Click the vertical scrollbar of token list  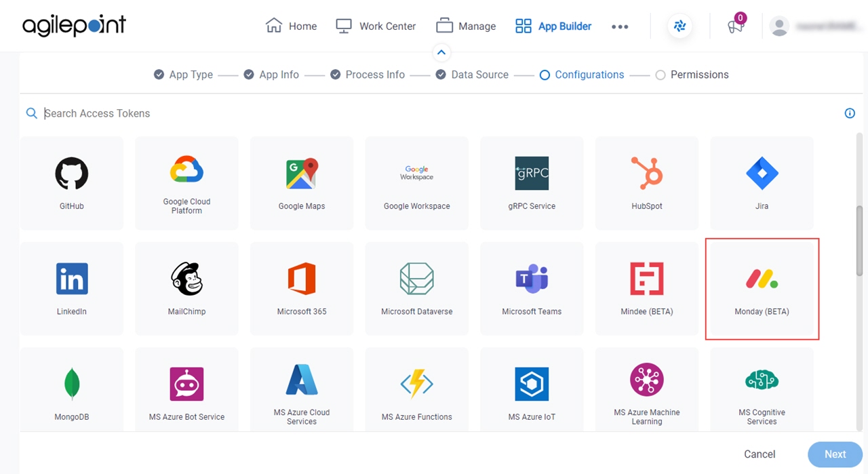(860, 241)
